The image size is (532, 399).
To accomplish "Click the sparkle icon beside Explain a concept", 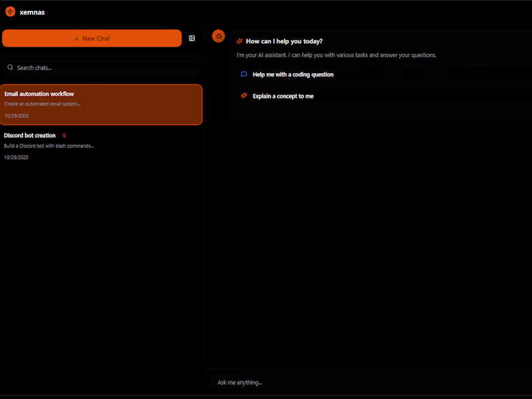I will (244, 96).
